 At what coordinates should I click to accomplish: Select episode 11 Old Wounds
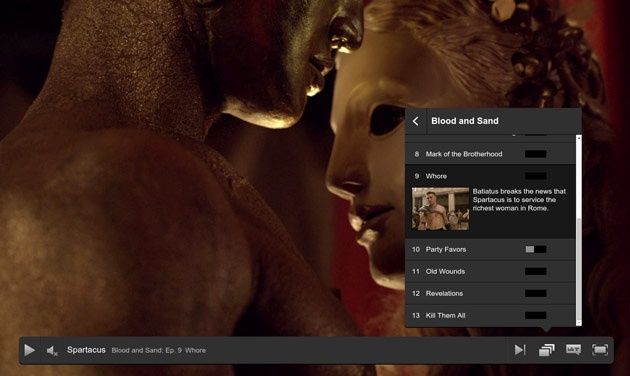pos(490,272)
